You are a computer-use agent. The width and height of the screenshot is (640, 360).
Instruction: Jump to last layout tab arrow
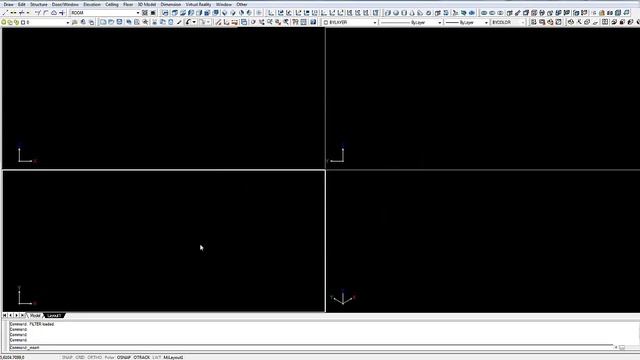coord(22,316)
